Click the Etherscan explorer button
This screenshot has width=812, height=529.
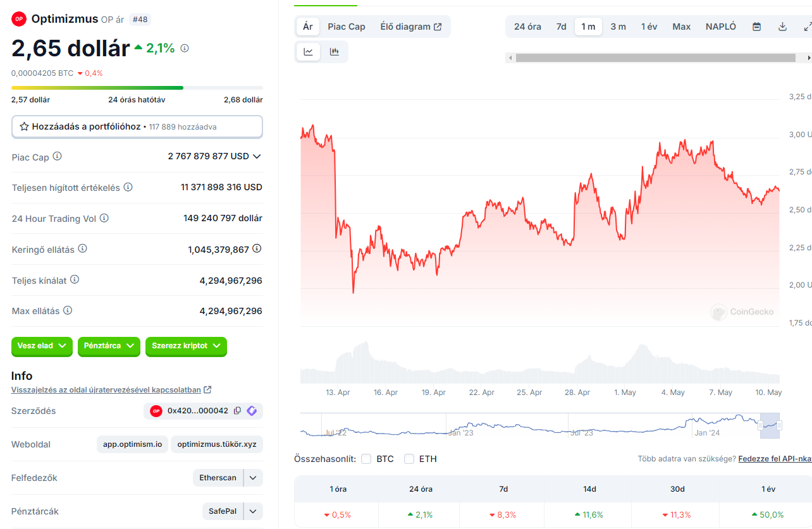pyautogui.click(x=218, y=478)
